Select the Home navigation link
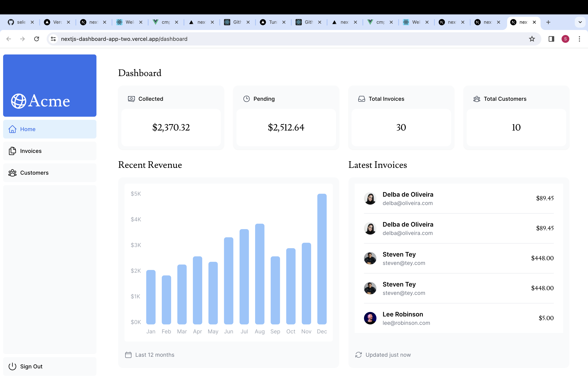Viewport: 588px width, 382px height. click(x=50, y=129)
